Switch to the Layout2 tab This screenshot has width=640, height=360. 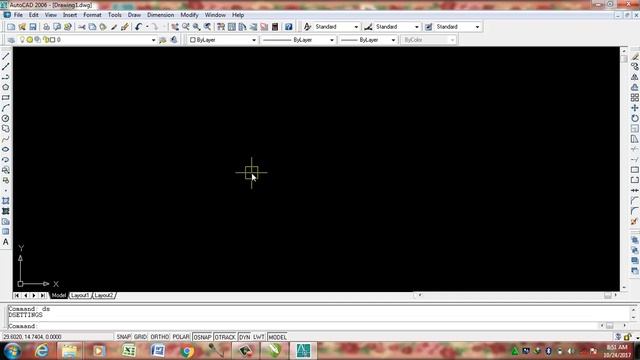104,295
